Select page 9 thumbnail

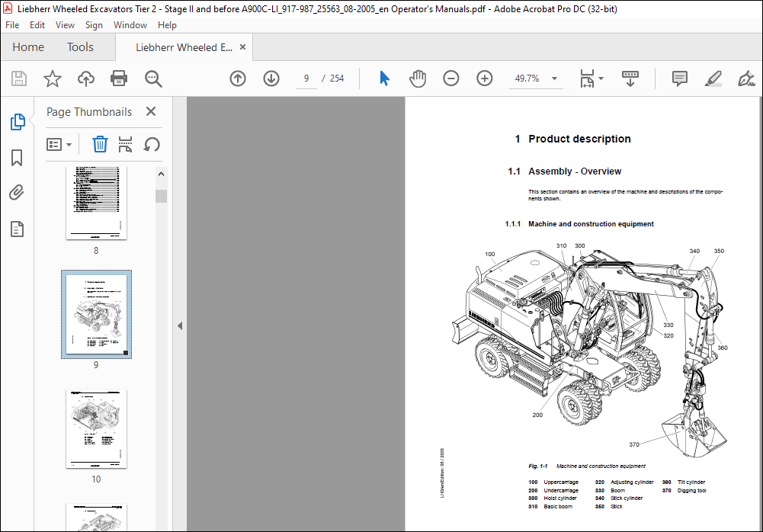point(96,315)
